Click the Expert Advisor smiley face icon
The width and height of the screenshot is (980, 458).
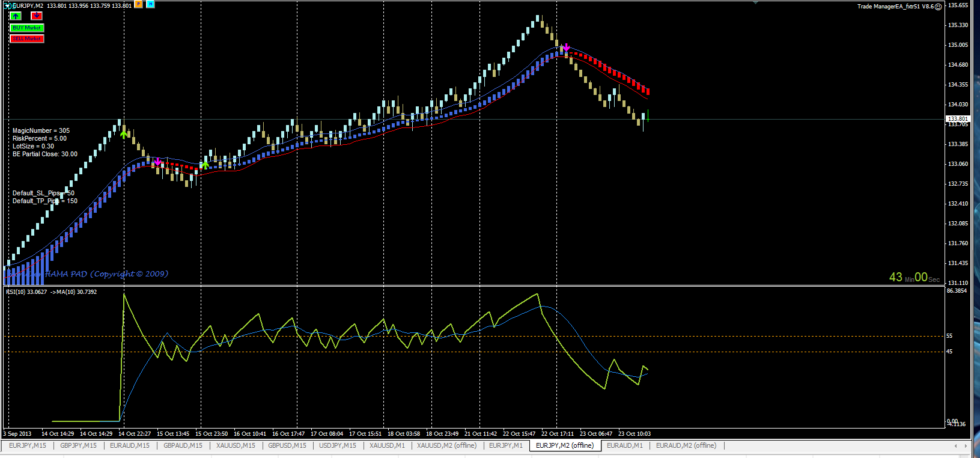point(939,7)
